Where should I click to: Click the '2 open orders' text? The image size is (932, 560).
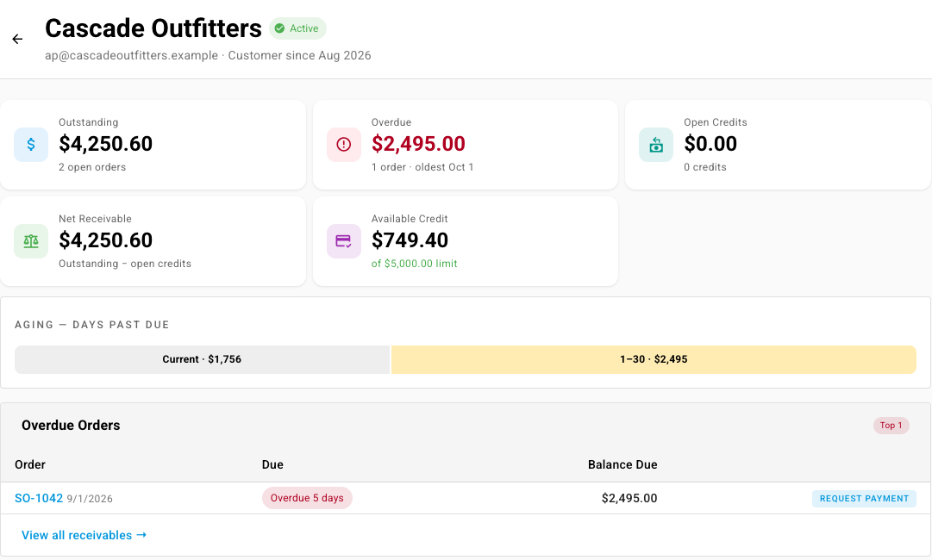point(92,167)
